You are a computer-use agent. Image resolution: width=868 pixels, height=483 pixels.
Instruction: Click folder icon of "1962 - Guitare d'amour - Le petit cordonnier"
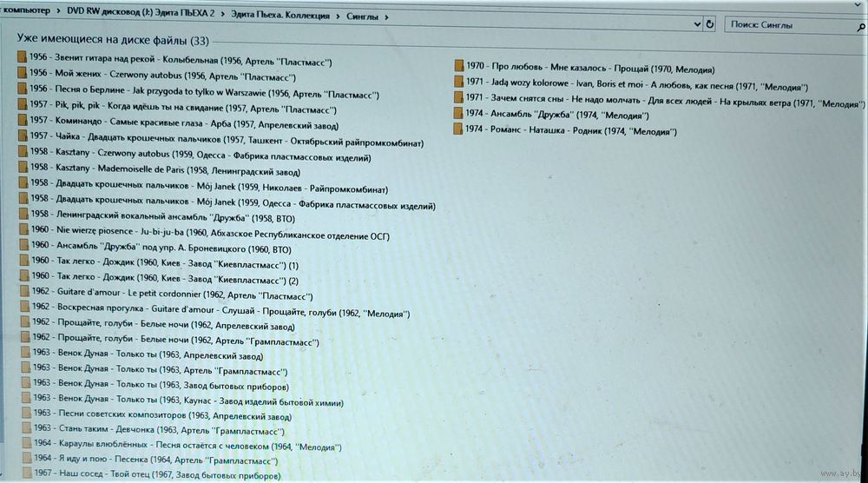click(25, 291)
